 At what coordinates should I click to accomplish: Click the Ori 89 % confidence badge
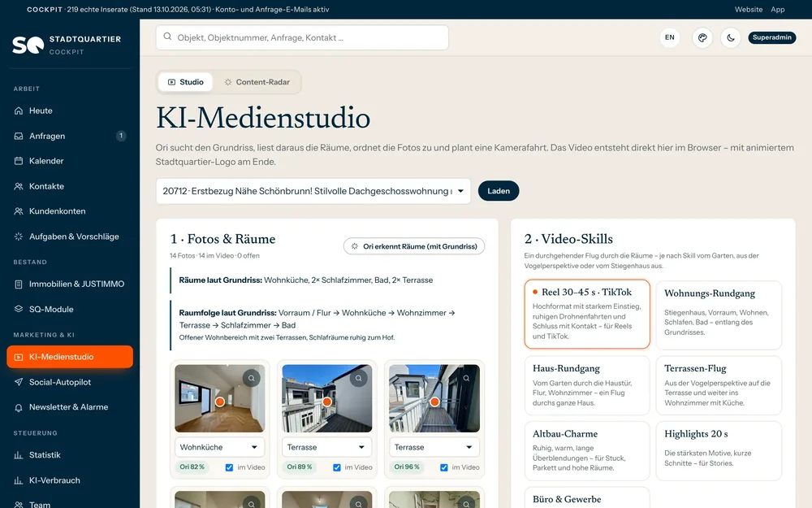point(300,467)
